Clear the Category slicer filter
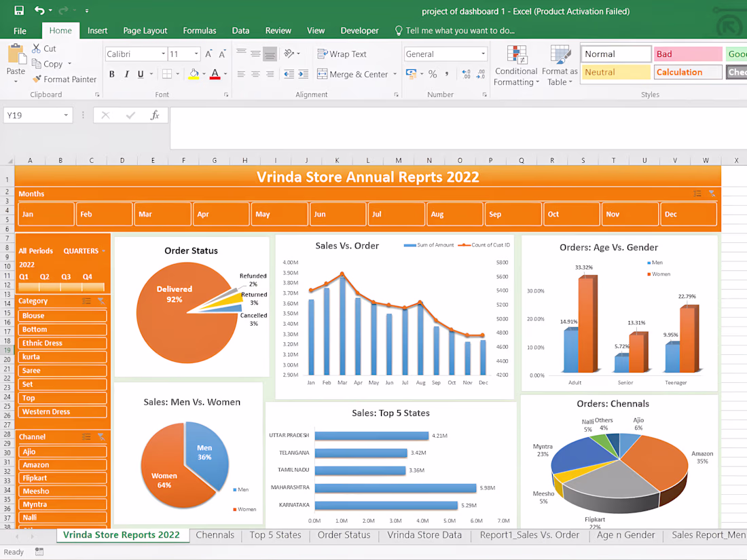Viewport: 747px width, 560px height. point(101,301)
